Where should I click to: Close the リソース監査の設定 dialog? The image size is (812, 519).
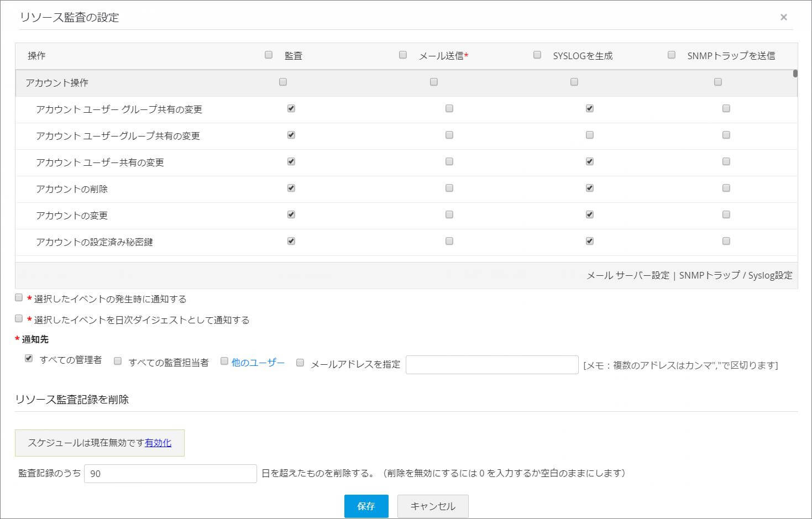click(x=783, y=17)
